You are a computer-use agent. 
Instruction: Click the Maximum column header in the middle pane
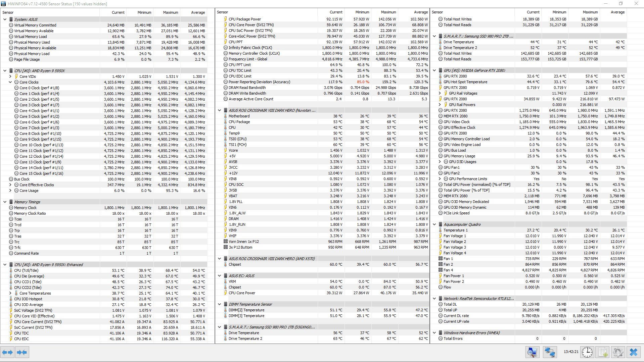[x=384, y=12]
